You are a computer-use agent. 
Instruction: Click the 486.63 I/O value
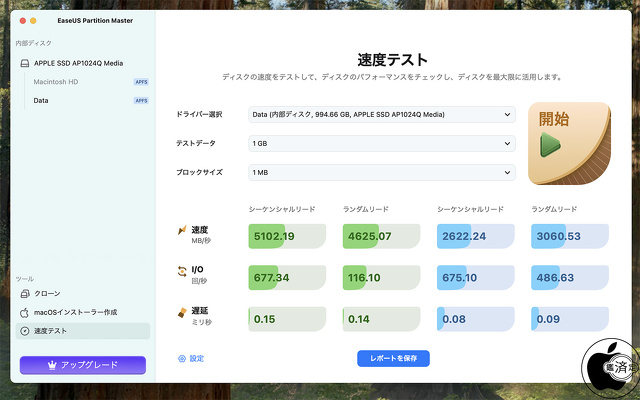[555, 278]
